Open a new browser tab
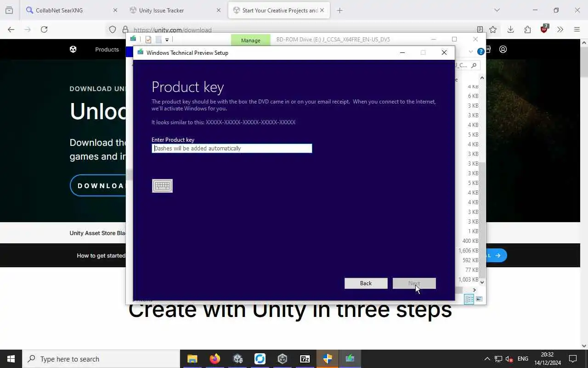Screen dimensions: 588x368 (339, 10)
